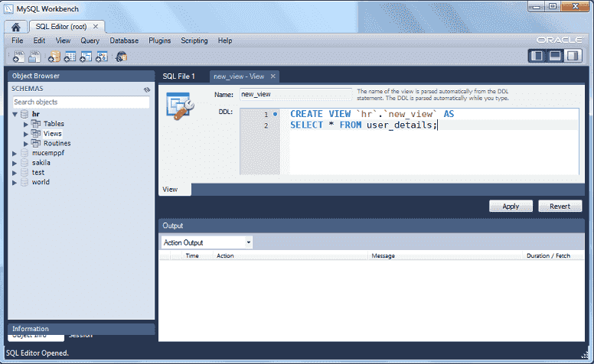Click the Views folder icon under hr
The image size is (594, 364).
(x=36, y=134)
